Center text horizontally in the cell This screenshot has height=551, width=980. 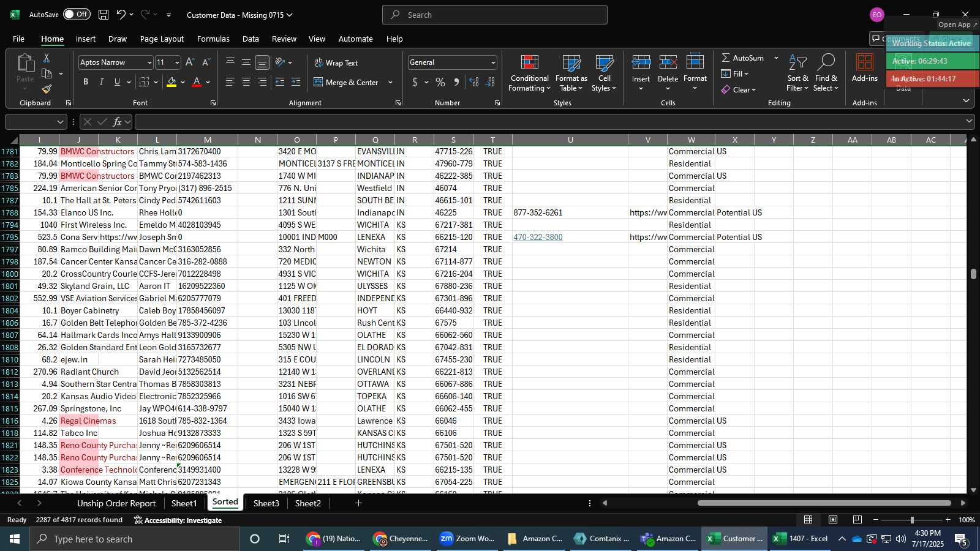[246, 82]
